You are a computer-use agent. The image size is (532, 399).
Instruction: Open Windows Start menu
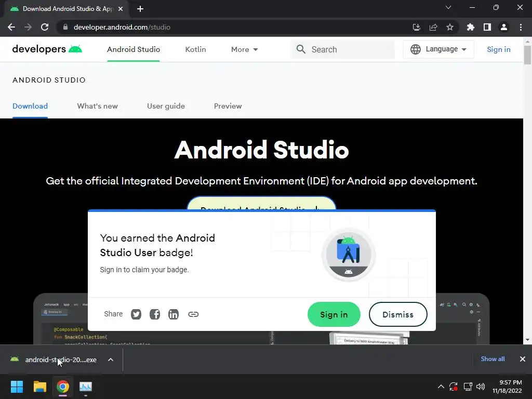17,387
